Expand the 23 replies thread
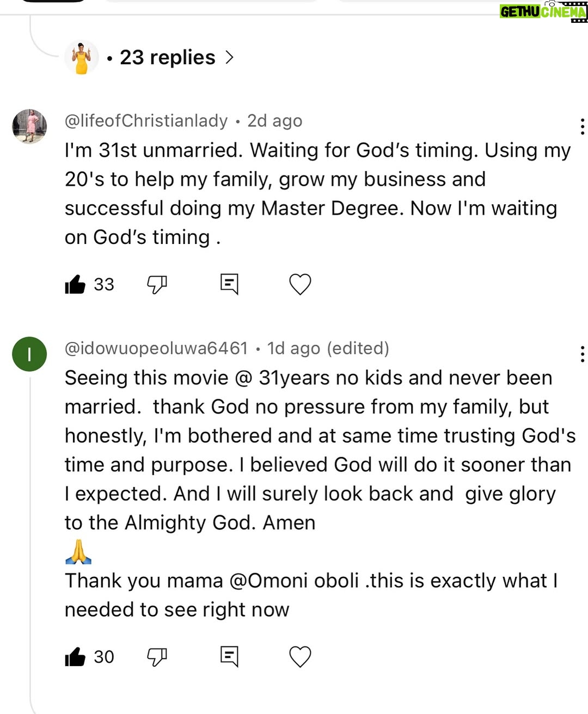Image resolution: width=588 pixels, height=714 pixels. click(x=168, y=57)
